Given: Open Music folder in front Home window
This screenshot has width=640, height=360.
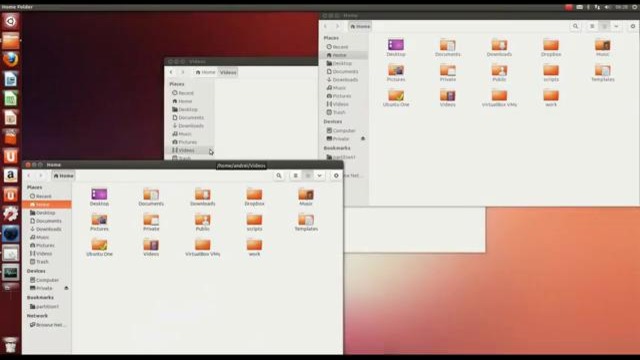Looking at the screenshot, I should 306,197.
